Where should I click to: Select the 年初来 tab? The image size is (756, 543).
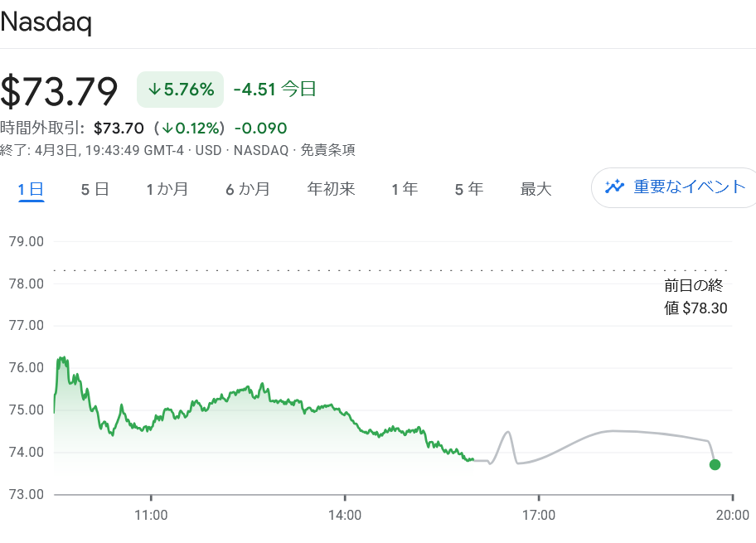(x=331, y=189)
